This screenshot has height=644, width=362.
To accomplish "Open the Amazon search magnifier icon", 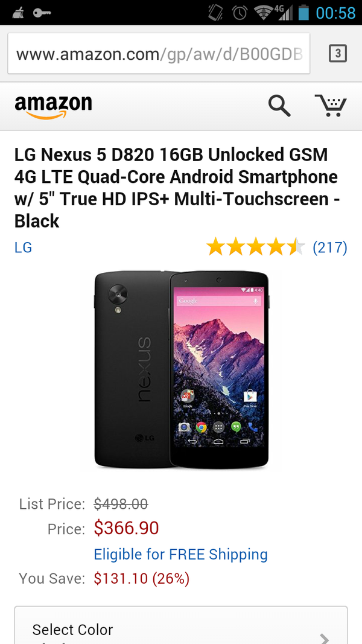I will (x=279, y=106).
